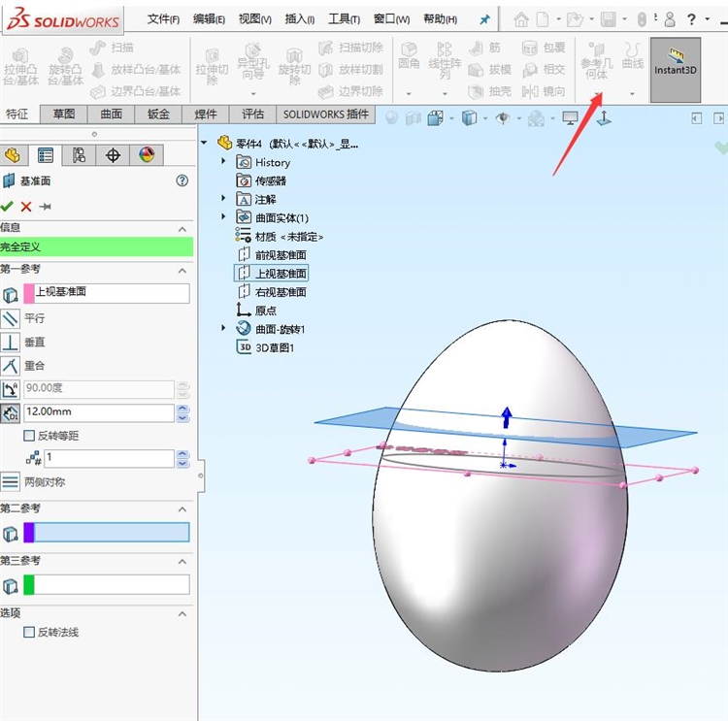Select the Draft (拔模) tool
The image size is (728, 721).
pyautogui.click(x=489, y=70)
